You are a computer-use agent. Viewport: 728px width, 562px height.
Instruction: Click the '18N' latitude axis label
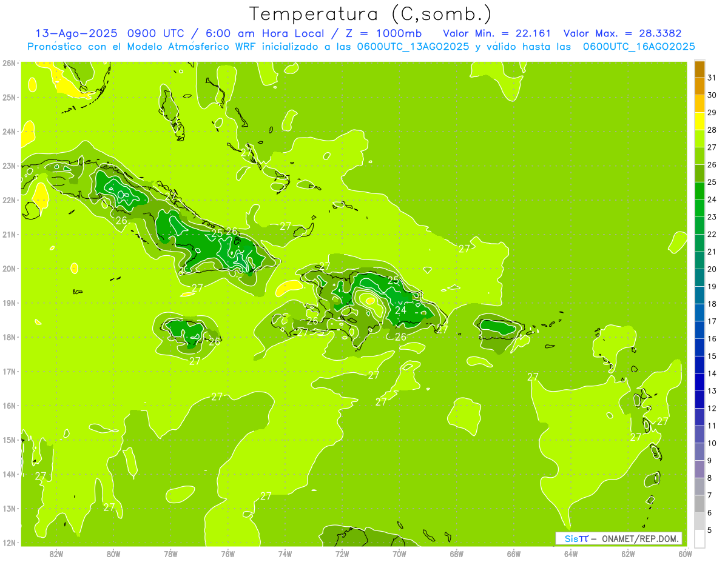(8, 337)
